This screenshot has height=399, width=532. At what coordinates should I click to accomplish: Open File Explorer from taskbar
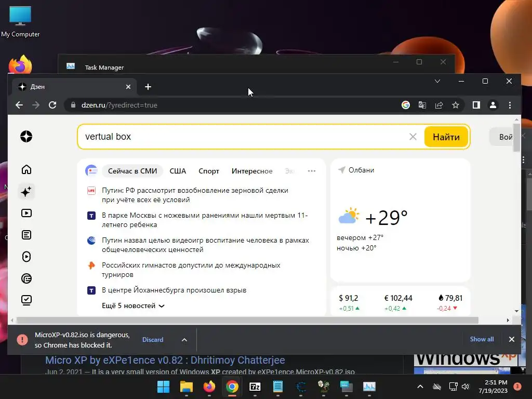coord(187,387)
